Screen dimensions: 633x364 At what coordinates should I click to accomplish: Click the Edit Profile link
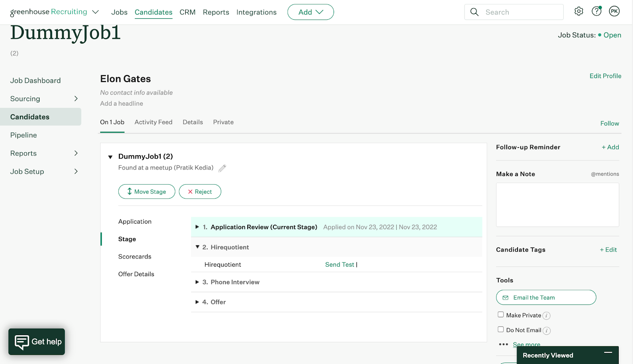605,76
